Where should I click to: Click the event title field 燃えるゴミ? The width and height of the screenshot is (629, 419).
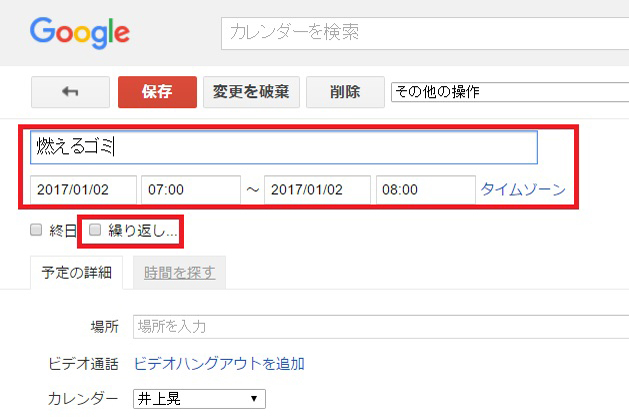coord(284,147)
